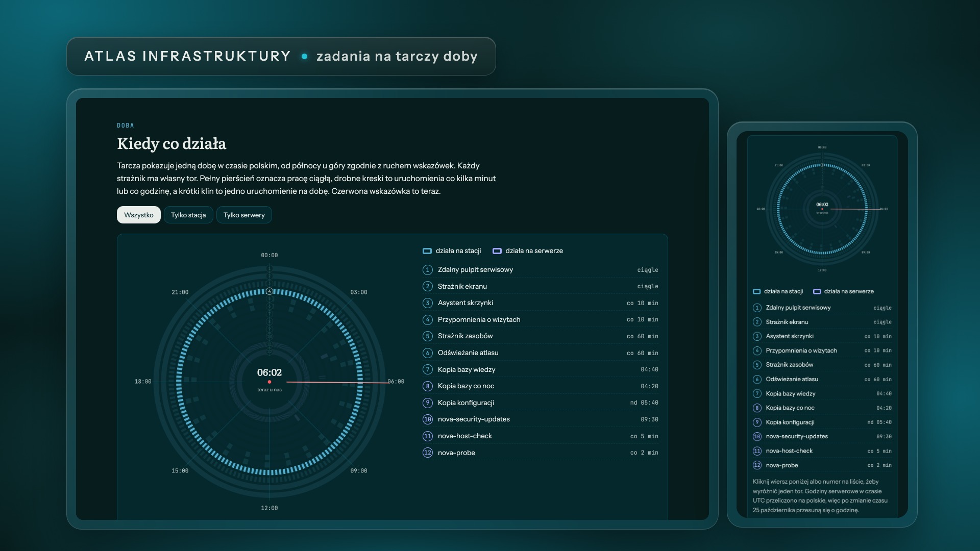Image resolution: width=980 pixels, height=551 pixels.
Task: Click numbered badge 7 for Kopia bazy wiedzy
Action: [x=428, y=369]
